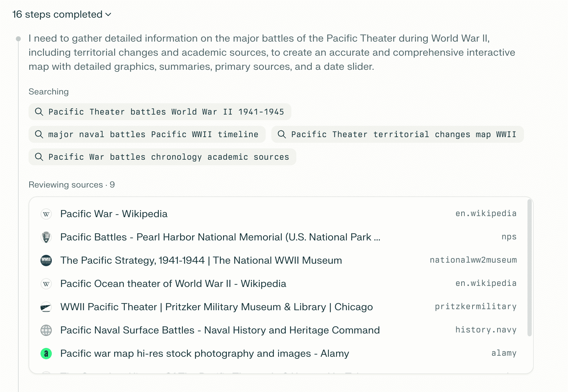This screenshot has width=568, height=392.
Task: Click the 'nps' domain label
Action: 509,237
